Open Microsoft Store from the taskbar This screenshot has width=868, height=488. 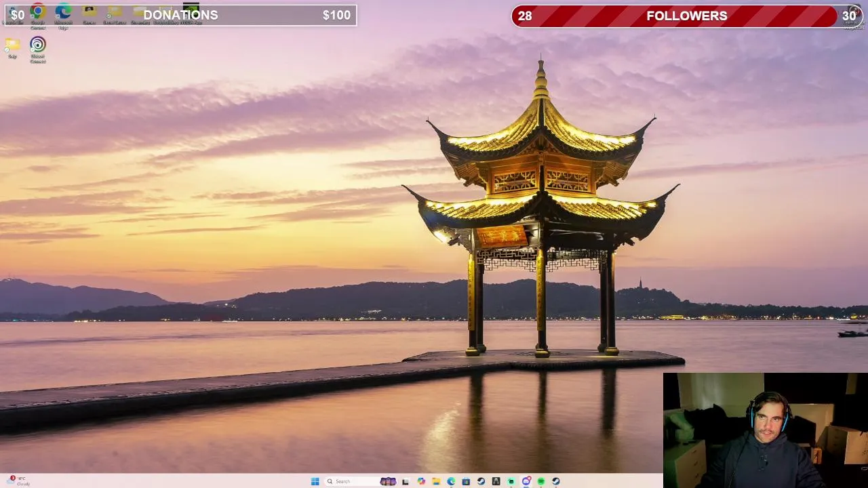point(466,481)
